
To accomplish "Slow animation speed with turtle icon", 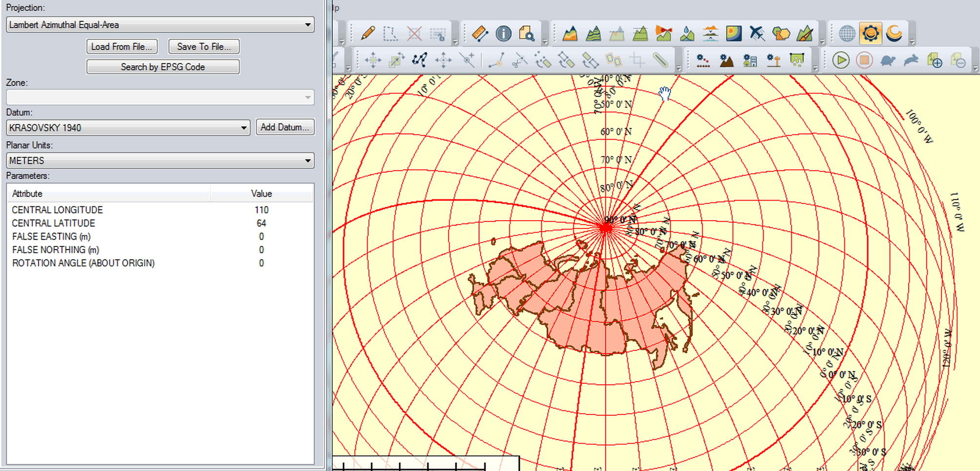I will (888, 60).
